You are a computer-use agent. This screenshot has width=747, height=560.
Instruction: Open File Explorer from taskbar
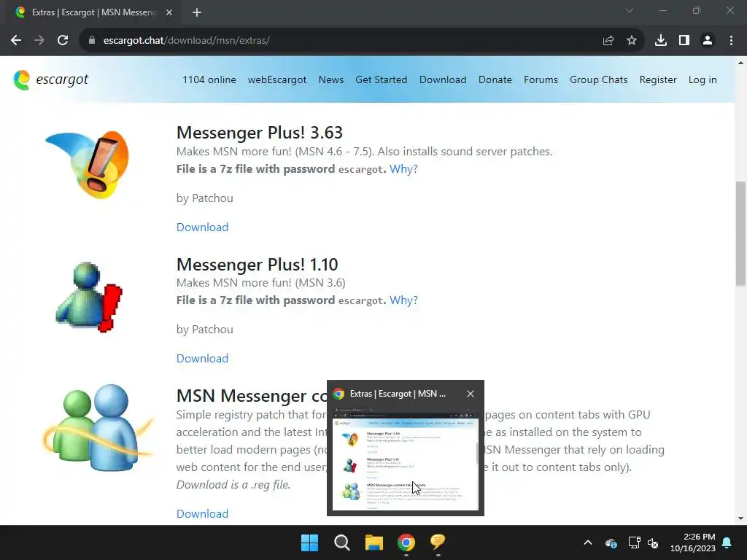point(374,542)
